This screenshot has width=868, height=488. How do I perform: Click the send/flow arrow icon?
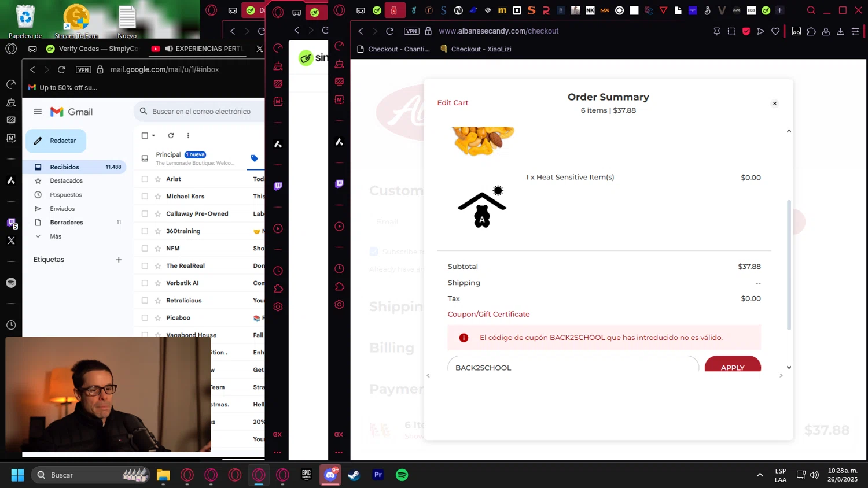click(x=761, y=31)
